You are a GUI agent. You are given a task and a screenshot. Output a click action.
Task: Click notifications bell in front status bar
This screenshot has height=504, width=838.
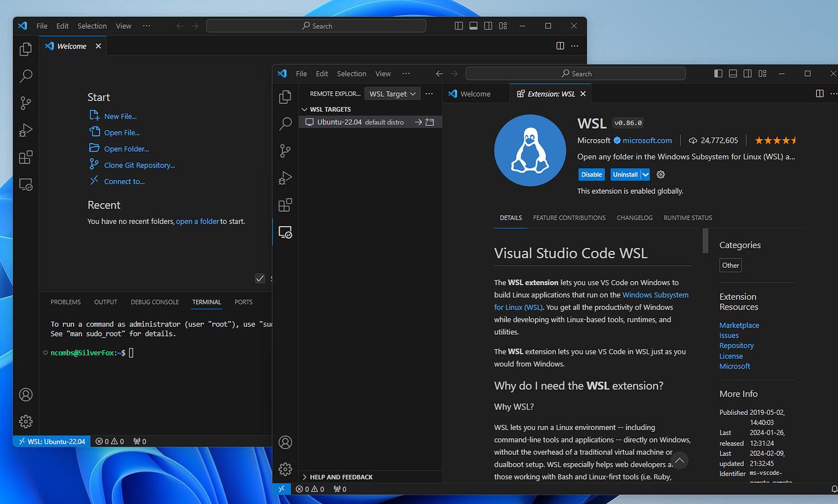pos(834,489)
